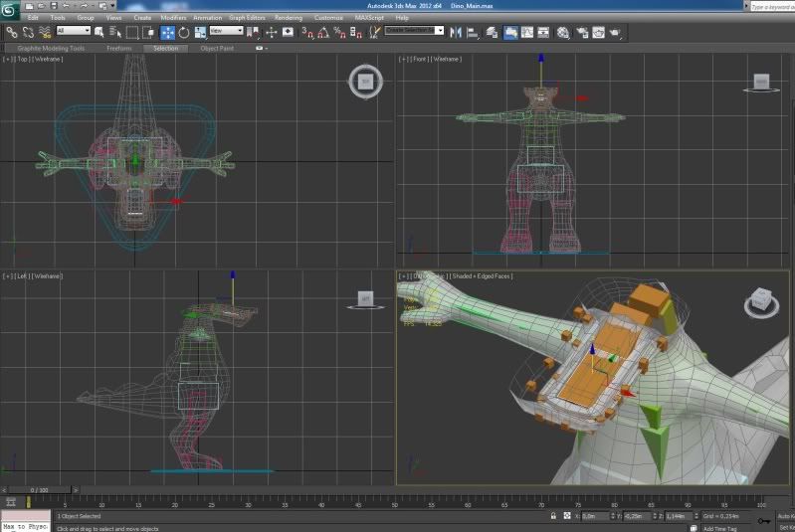Click the Mirror tool icon
The height and width of the screenshot is (532, 795).
pyautogui.click(x=457, y=32)
